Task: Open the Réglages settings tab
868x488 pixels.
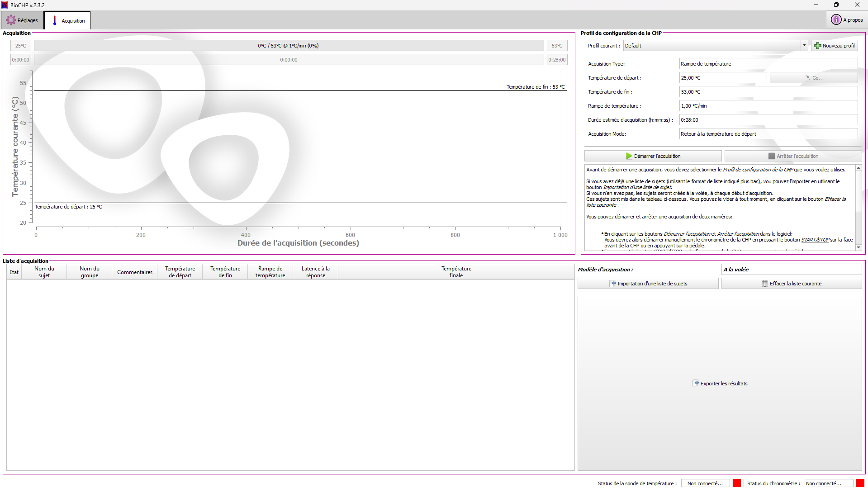Action: pos(22,20)
